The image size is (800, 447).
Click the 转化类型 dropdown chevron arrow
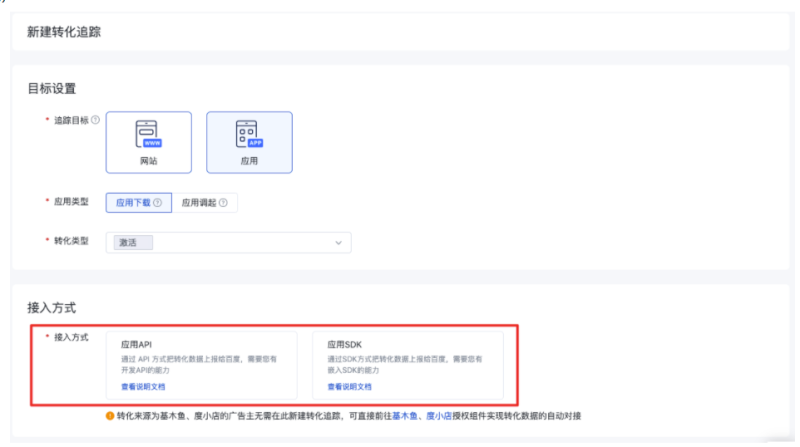[x=338, y=243]
